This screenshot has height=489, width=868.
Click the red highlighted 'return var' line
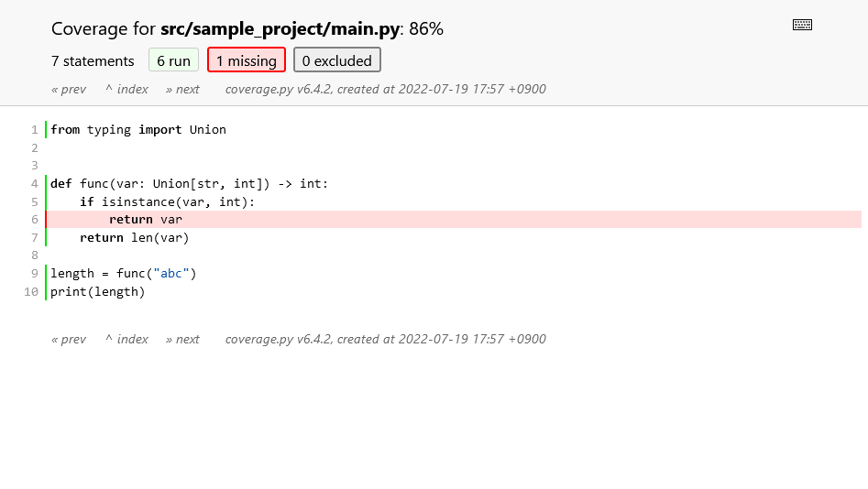(x=454, y=220)
